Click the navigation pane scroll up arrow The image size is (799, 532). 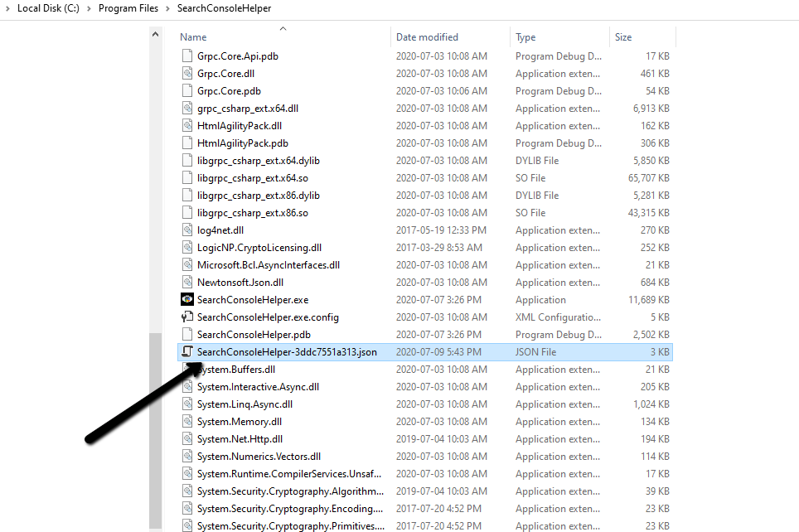(156, 34)
